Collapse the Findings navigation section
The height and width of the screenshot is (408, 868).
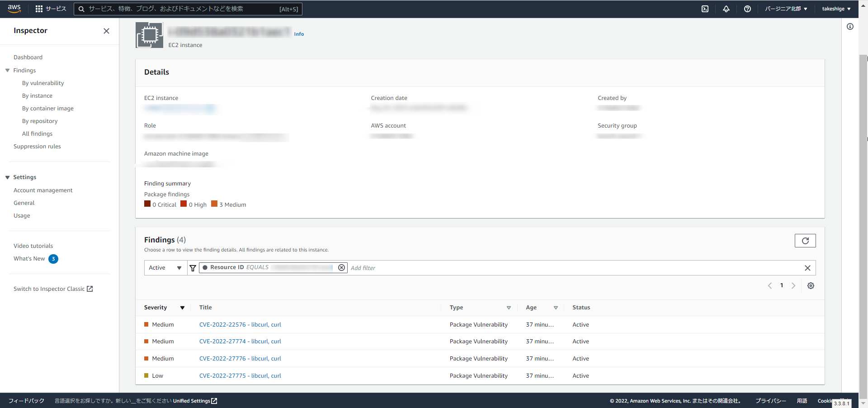(x=7, y=71)
